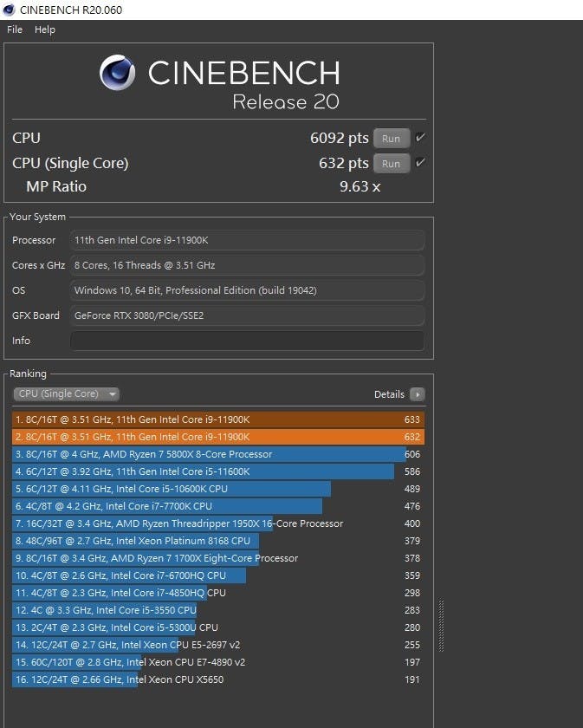The height and width of the screenshot is (728, 583).
Task: Open the File menu
Action: coord(15,29)
